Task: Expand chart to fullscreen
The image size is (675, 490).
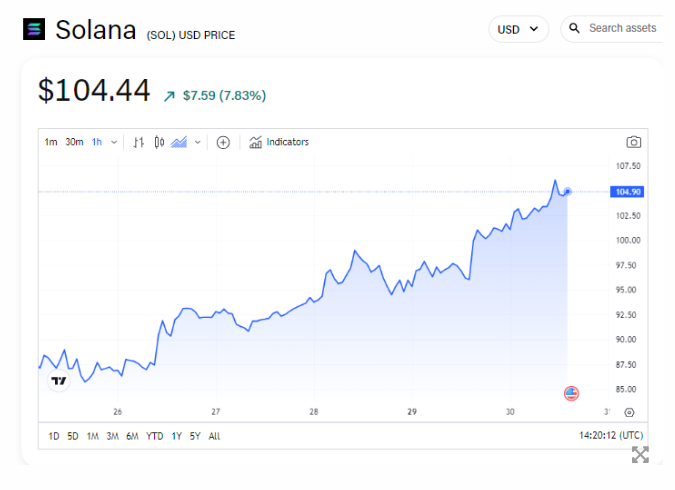Action: pos(640,455)
